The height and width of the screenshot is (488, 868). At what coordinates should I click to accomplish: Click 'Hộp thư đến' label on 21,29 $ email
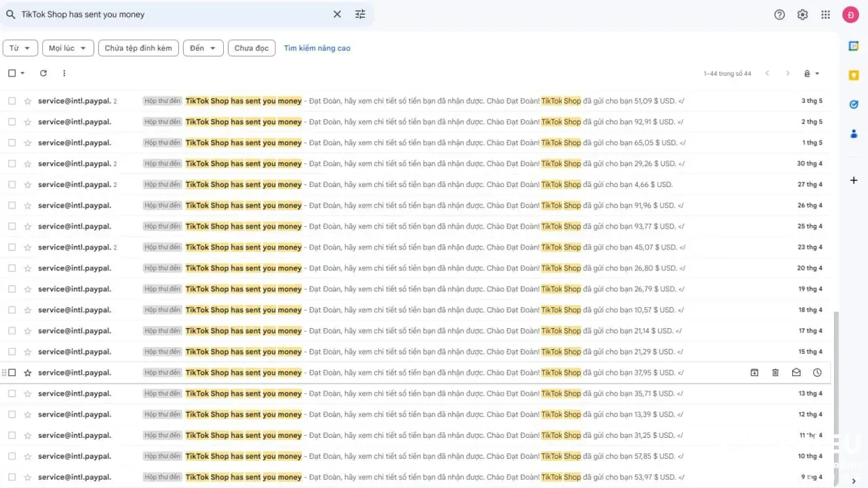[162, 352]
